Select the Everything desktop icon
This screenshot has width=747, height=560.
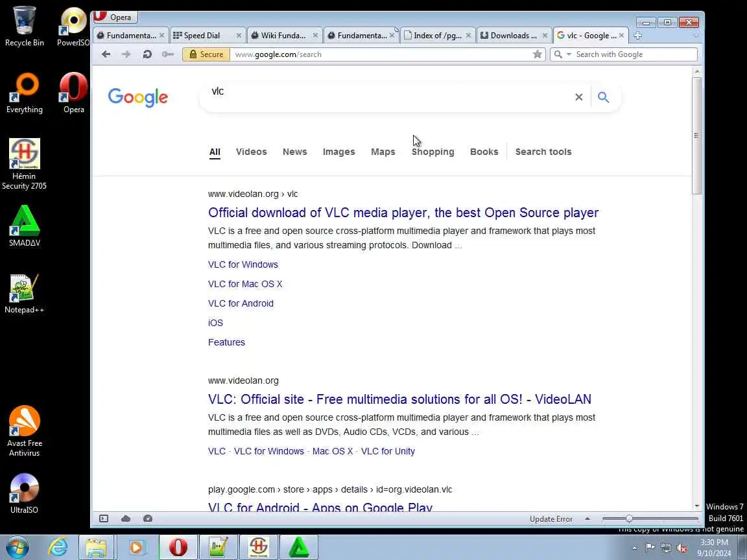[24, 93]
